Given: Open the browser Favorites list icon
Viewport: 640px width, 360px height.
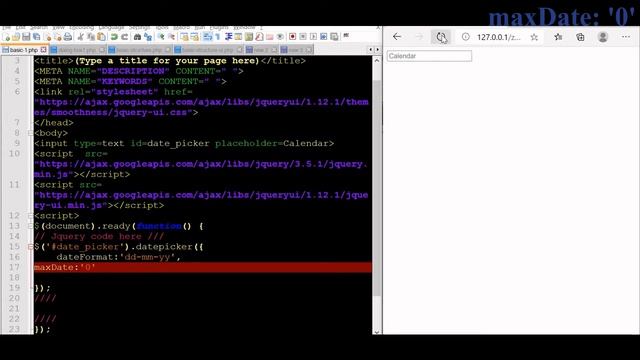Looking at the screenshot, I should [558, 37].
